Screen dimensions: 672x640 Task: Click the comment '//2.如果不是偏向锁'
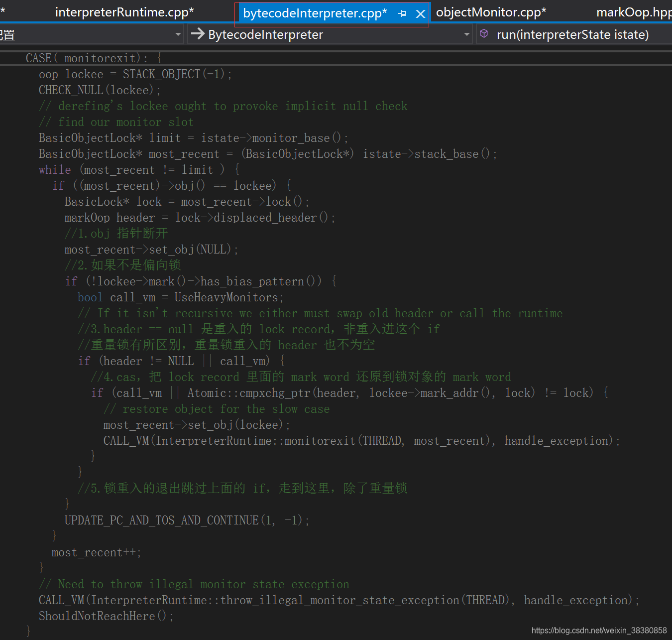[122, 265]
